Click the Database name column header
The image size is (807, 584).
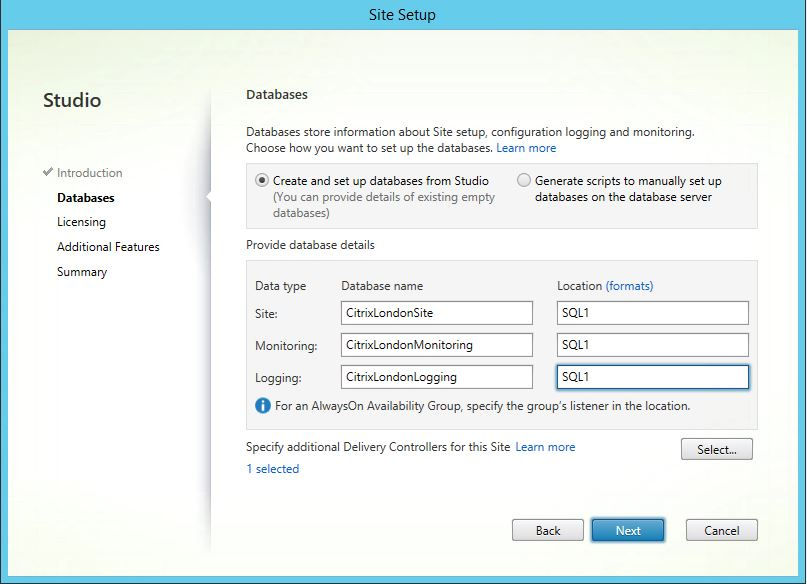pyautogui.click(x=382, y=286)
